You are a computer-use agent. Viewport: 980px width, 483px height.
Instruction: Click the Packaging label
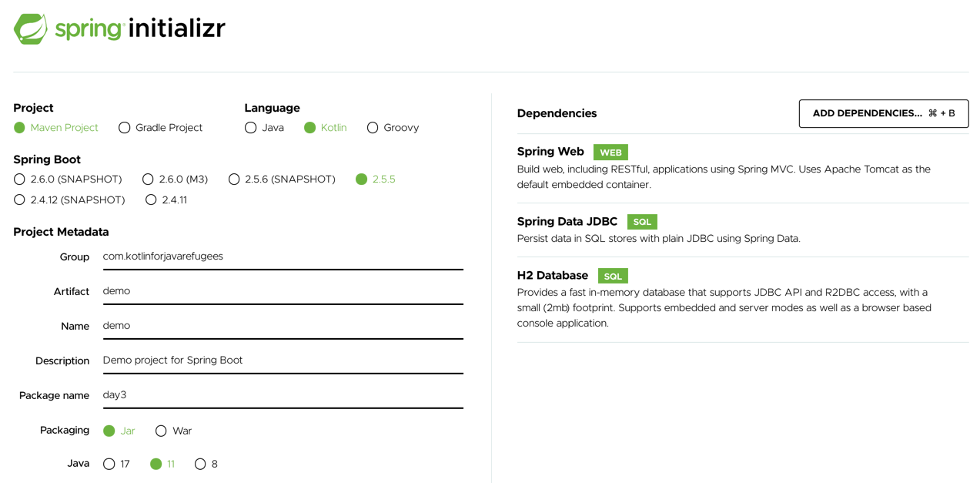(x=65, y=431)
